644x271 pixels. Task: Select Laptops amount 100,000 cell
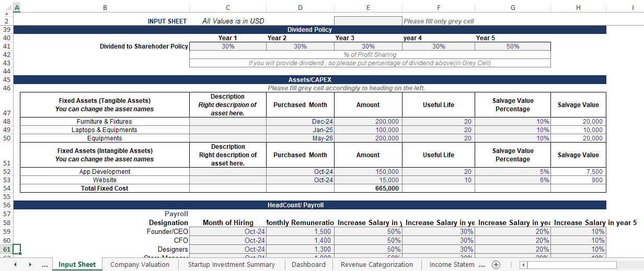(x=368, y=130)
